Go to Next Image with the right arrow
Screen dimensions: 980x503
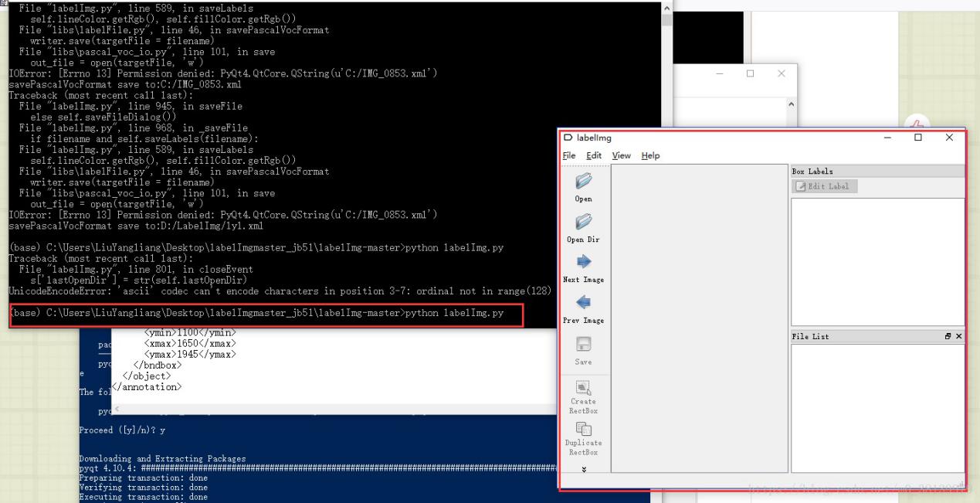(x=584, y=263)
